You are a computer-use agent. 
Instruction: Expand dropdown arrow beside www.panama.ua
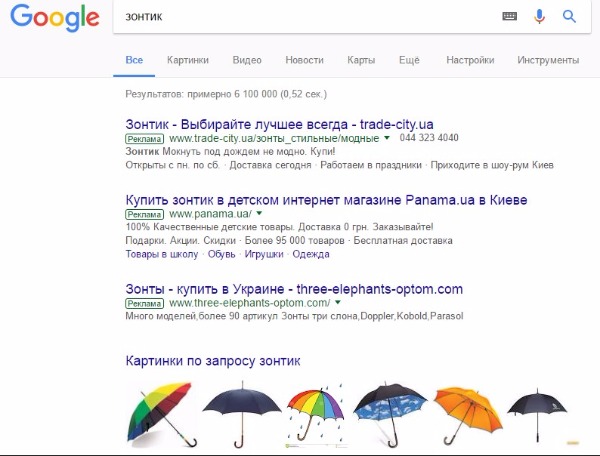259,213
